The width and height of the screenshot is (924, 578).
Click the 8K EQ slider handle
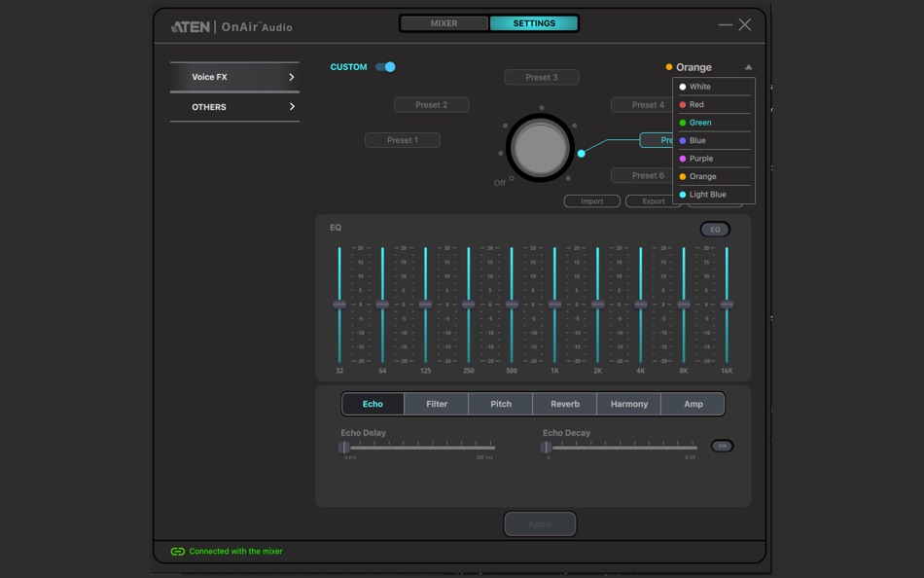click(x=684, y=305)
